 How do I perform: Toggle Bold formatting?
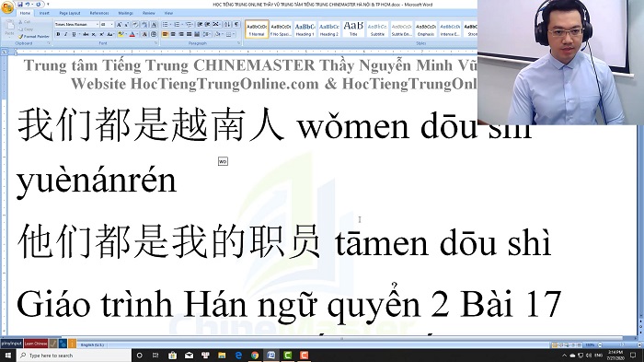point(58,34)
